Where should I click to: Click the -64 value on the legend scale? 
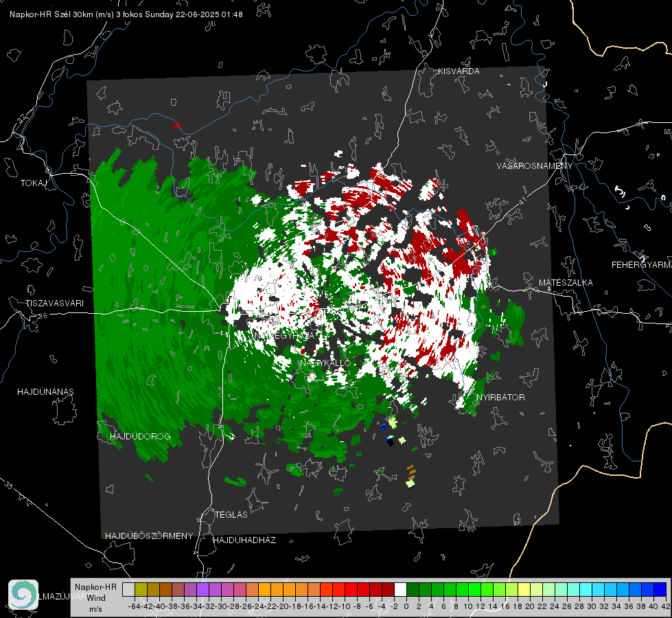(134, 606)
